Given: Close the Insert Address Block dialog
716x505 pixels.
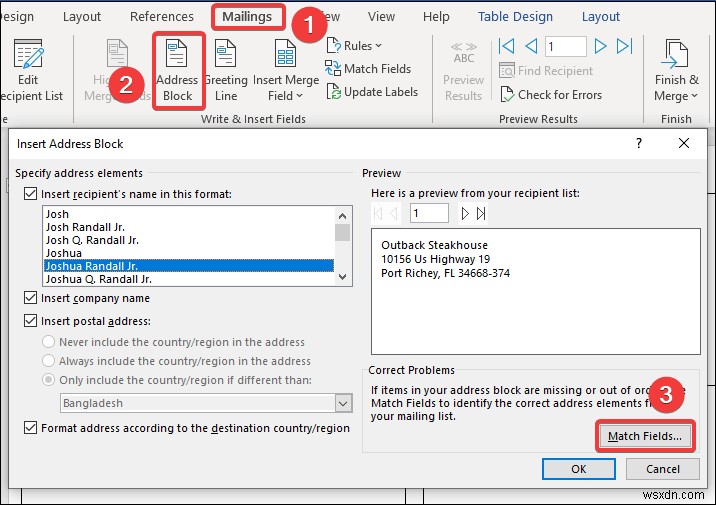Looking at the screenshot, I should coord(684,143).
